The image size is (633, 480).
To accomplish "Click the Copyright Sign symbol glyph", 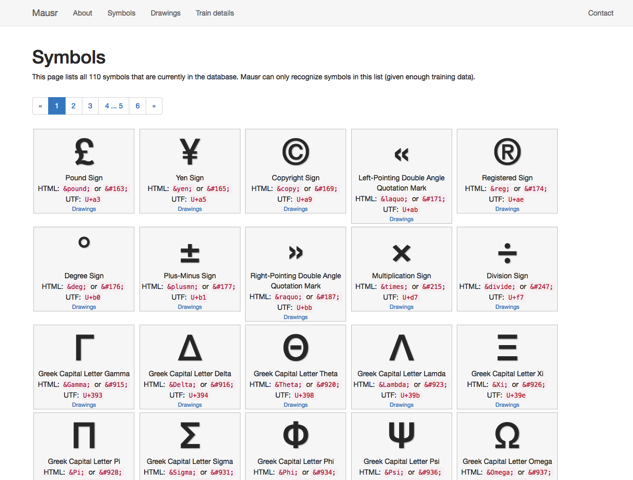I will coord(296,152).
